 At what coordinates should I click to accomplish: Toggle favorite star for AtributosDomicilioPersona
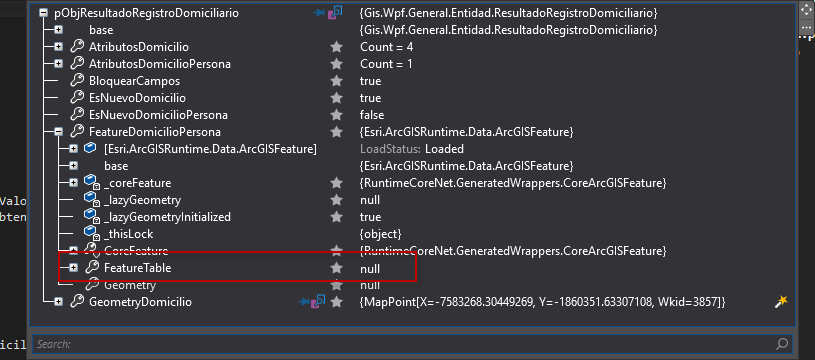coord(337,64)
